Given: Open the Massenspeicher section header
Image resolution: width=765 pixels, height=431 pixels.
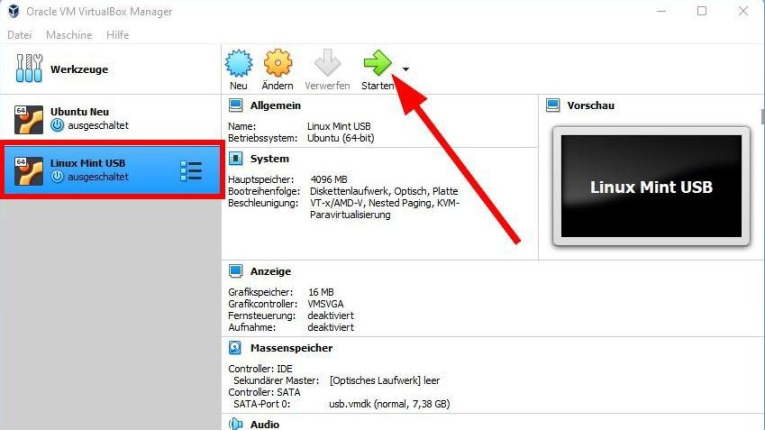Looking at the screenshot, I should click(x=291, y=348).
